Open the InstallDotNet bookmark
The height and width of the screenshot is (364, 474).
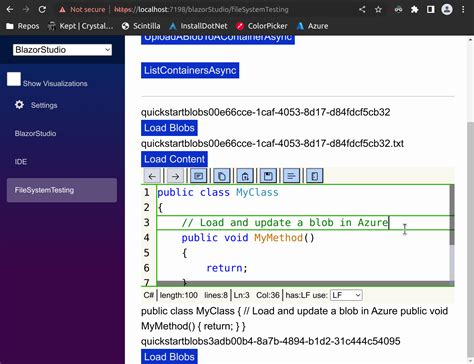coord(198,26)
